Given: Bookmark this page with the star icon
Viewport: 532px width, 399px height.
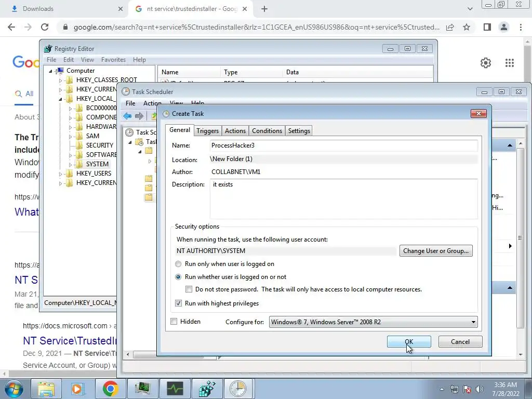Looking at the screenshot, I should pyautogui.click(x=467, y=27).
